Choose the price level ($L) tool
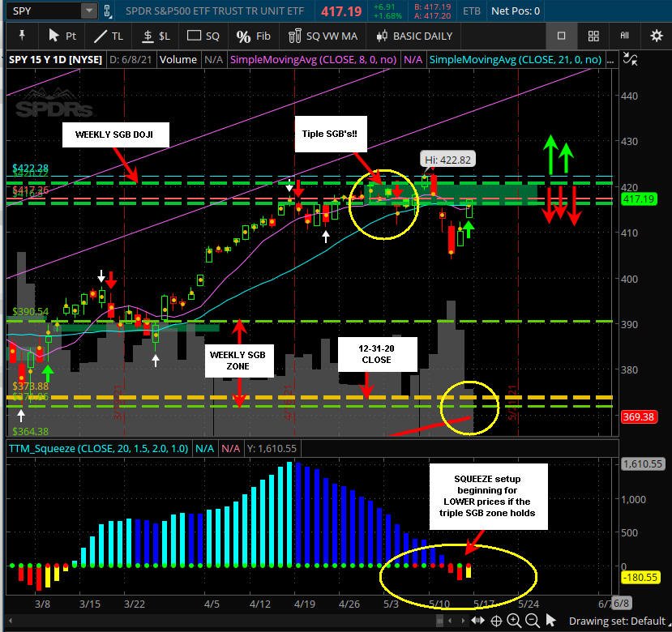The height and width of the screenshot is (632, 672). click(156, 36)
